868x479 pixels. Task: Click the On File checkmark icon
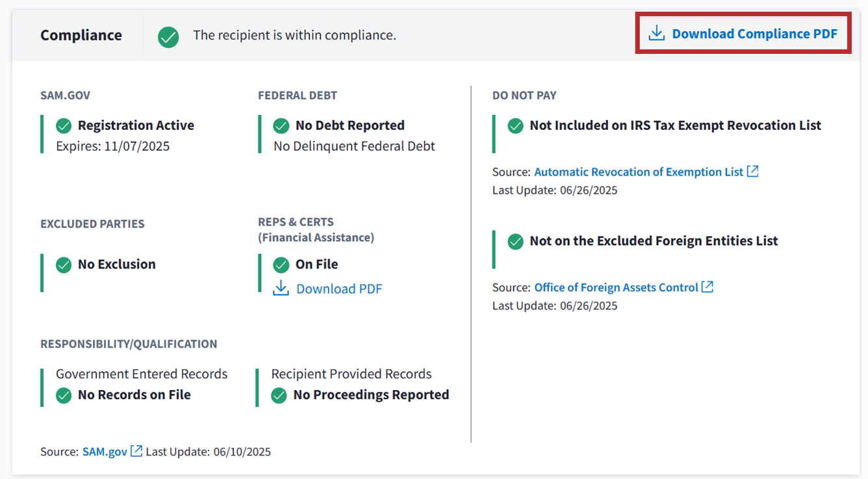pyautogui.click(x=281, y=265)
